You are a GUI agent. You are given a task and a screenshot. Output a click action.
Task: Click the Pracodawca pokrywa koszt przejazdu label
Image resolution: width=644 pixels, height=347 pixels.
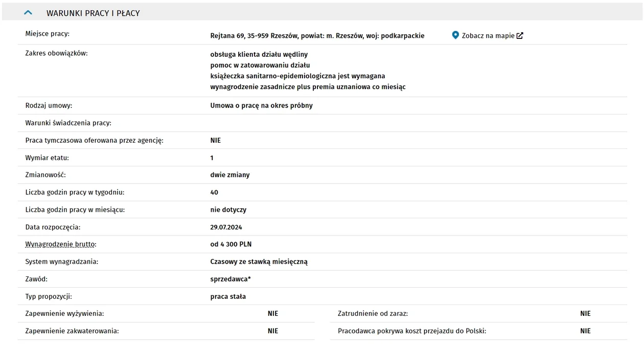(x=412, y=331)
